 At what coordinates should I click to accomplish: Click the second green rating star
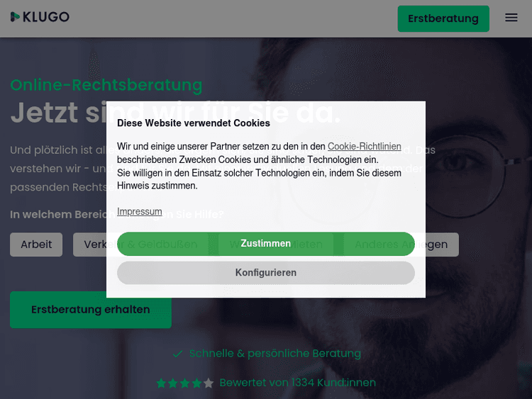[173, 383]
